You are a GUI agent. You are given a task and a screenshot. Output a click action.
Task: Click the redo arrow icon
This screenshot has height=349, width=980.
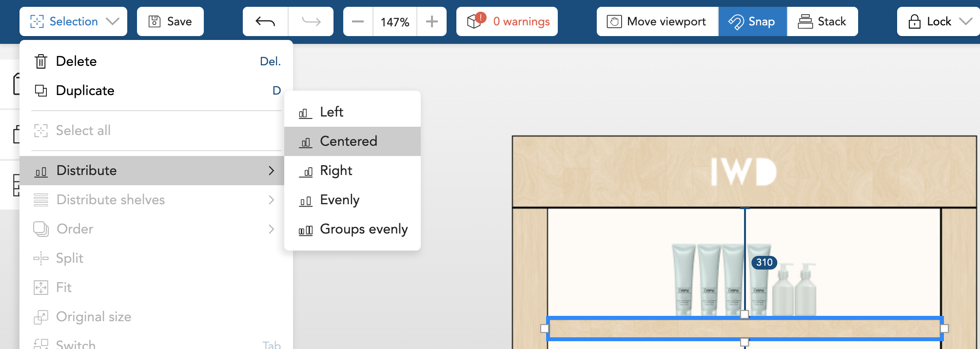311,21
